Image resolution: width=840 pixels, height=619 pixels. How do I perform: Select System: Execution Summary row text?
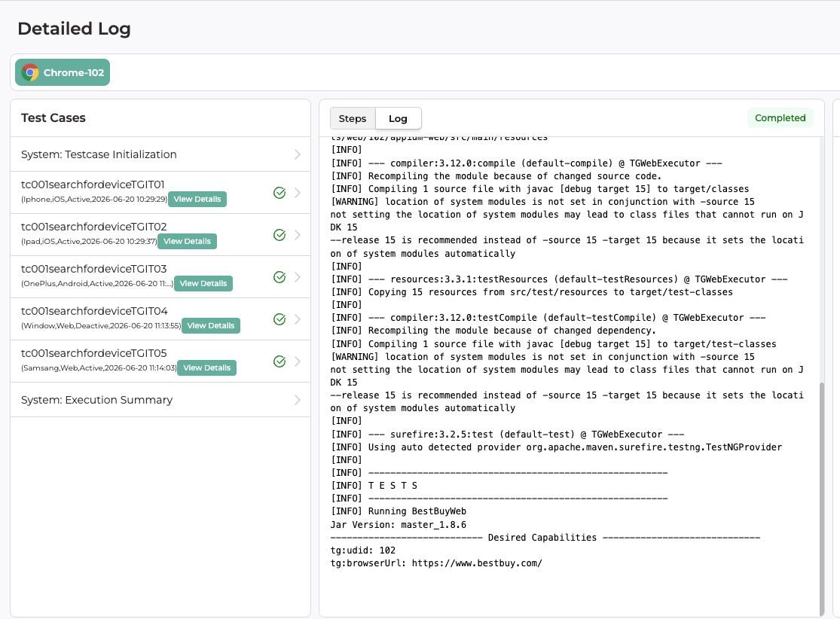[x=96, y=400]
